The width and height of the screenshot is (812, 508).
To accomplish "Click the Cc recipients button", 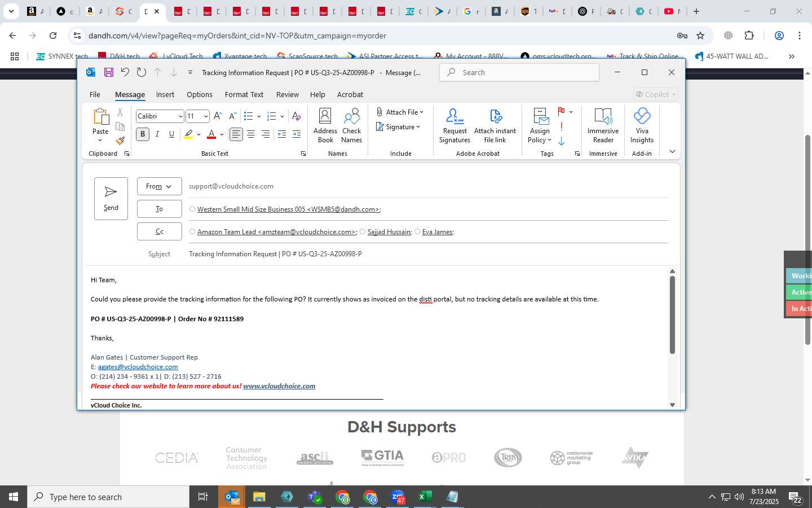I will [159, 231].
